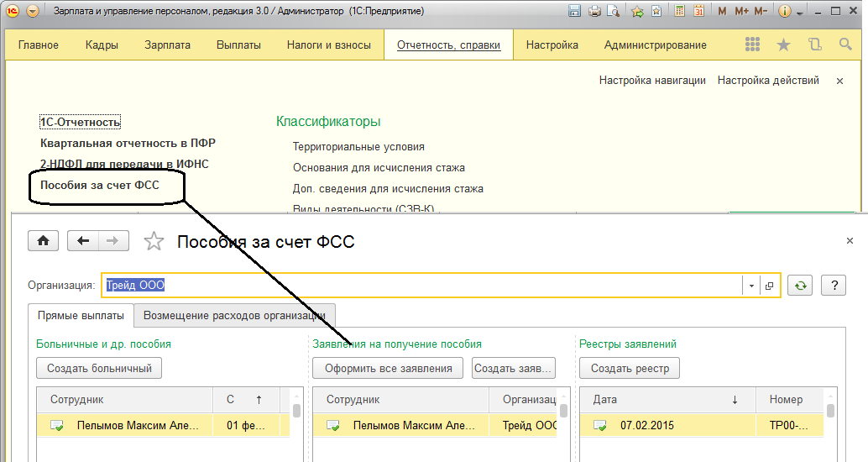
Task: Close the Пособия за счет ФСС form
Action: [850, 240]
